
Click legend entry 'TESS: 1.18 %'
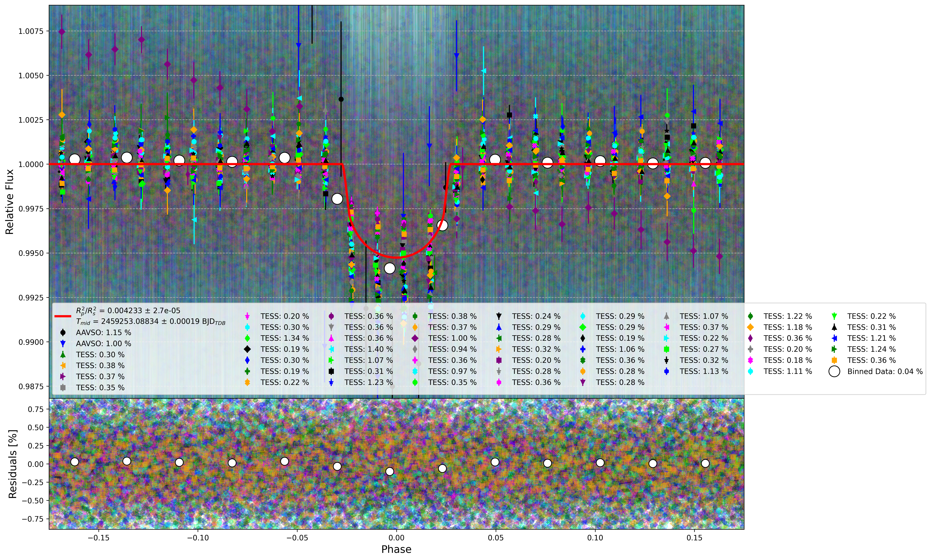(788, 328)
